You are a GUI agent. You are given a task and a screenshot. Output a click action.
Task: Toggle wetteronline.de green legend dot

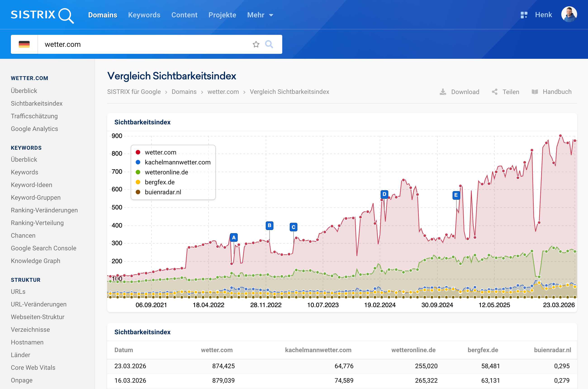click(x=138, y=172)
